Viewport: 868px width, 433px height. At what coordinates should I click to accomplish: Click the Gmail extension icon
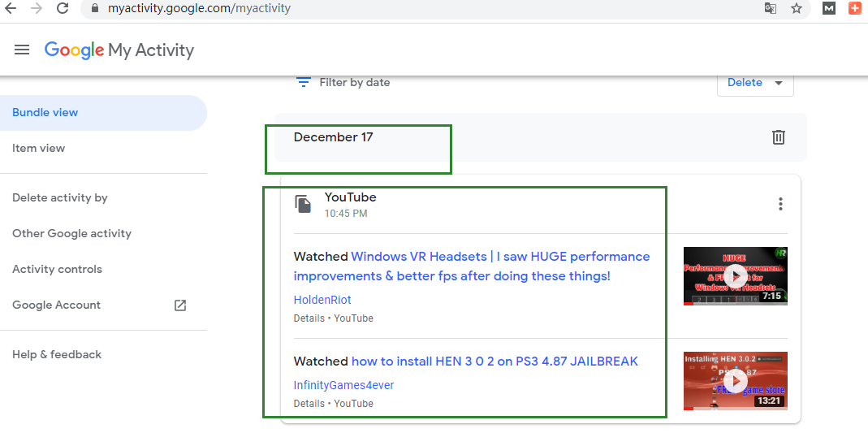[x=829, y=9]
